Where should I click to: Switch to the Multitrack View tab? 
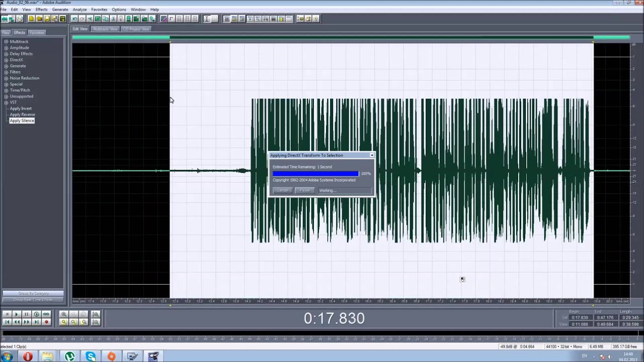105,29
